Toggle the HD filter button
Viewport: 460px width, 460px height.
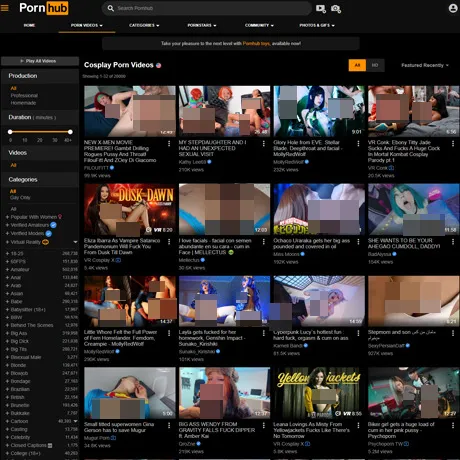pyautogui.click(x=375, y=65)
